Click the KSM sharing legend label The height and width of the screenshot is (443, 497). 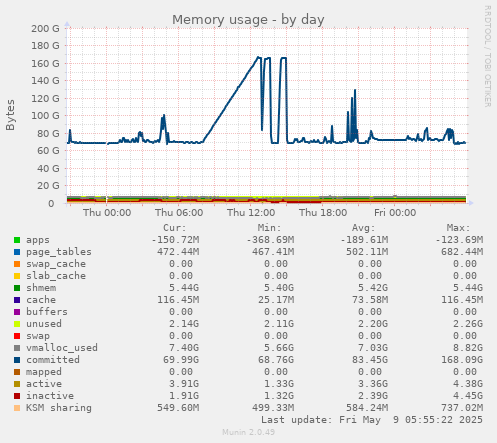59,408
